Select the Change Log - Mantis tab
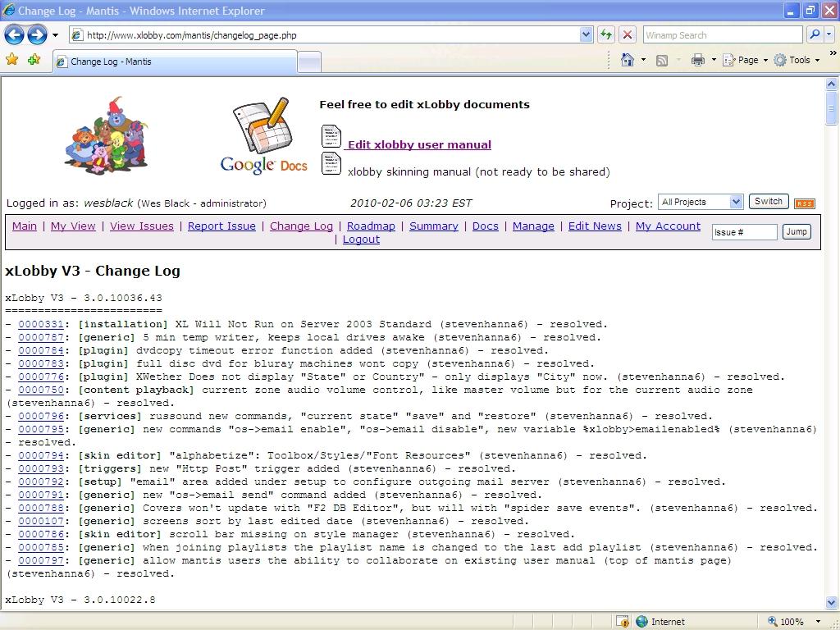This screenshot has width=840, height=630. tap(175, 62)
